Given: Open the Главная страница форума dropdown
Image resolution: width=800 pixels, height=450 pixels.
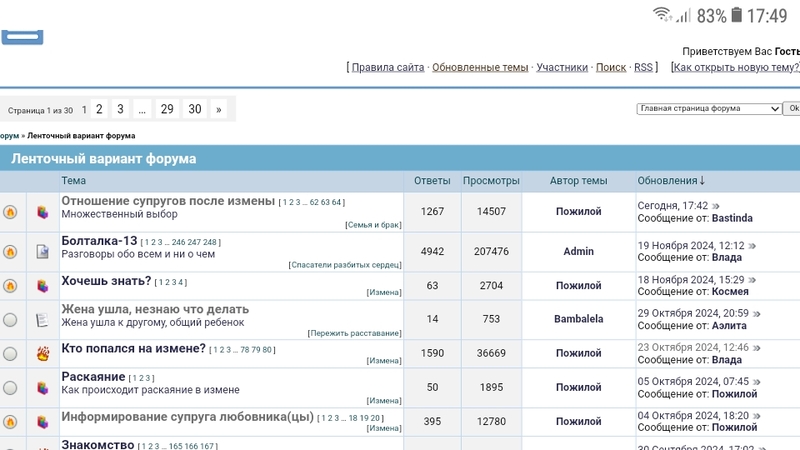Looking at the screenshot, I should [x=710, y=109].
